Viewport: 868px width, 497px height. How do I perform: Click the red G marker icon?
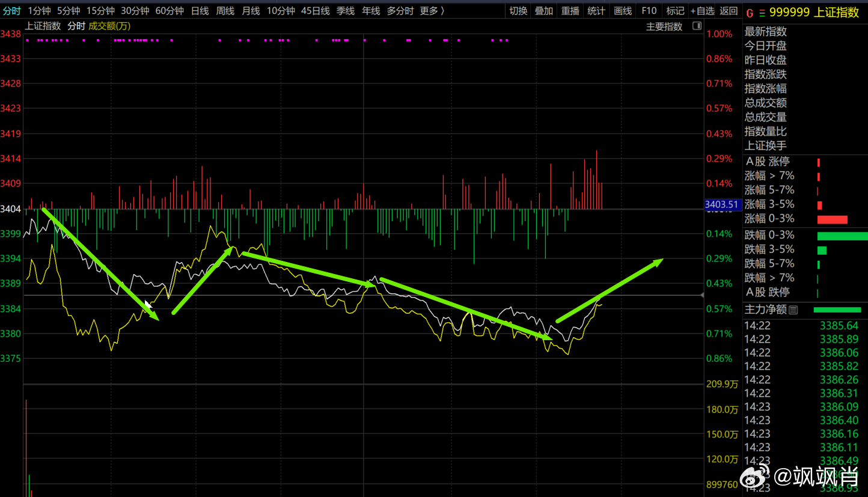click(x=748, y=13)
